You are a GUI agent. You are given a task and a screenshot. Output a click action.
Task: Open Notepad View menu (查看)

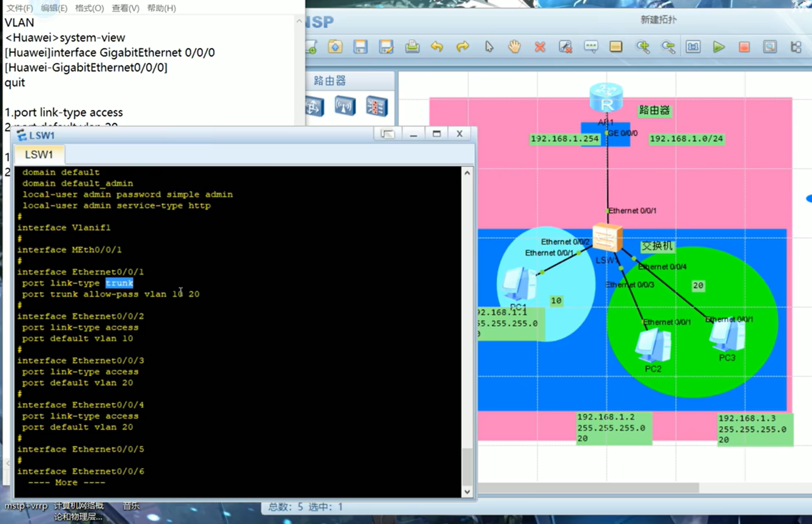tap(125, 8)
